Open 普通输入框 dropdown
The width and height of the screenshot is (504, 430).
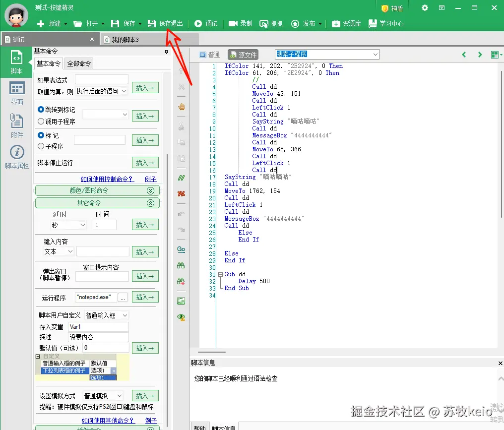click(125, 315)
